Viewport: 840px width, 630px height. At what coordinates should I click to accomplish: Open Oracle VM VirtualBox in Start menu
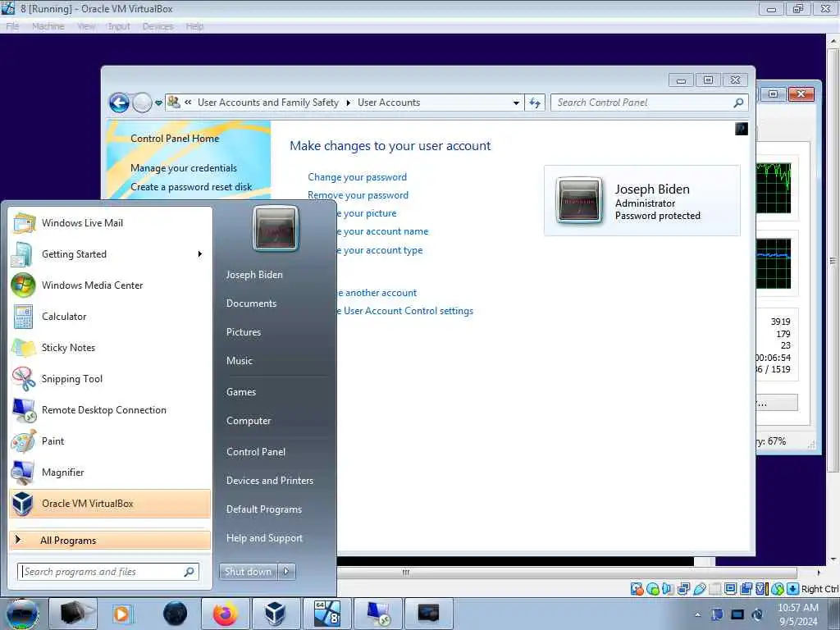[110, 504]
